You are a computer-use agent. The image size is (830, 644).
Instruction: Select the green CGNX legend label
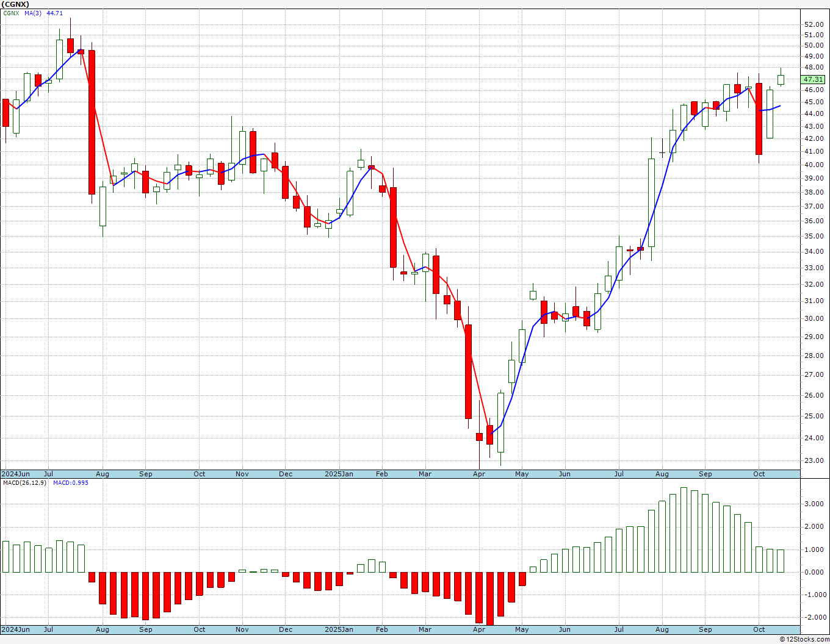(x=12, y=13)
